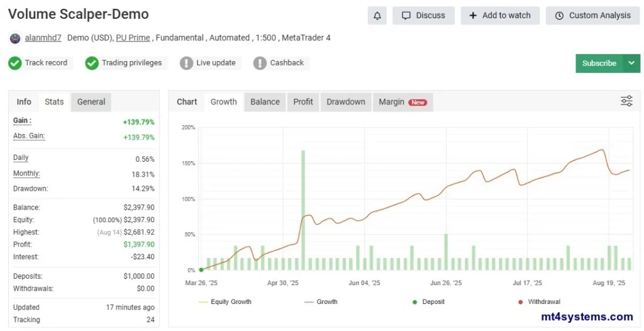The height and width of the screenshot is (331, 644).
Task: Toggle the Equity Growth legend series
Action: 225,302
